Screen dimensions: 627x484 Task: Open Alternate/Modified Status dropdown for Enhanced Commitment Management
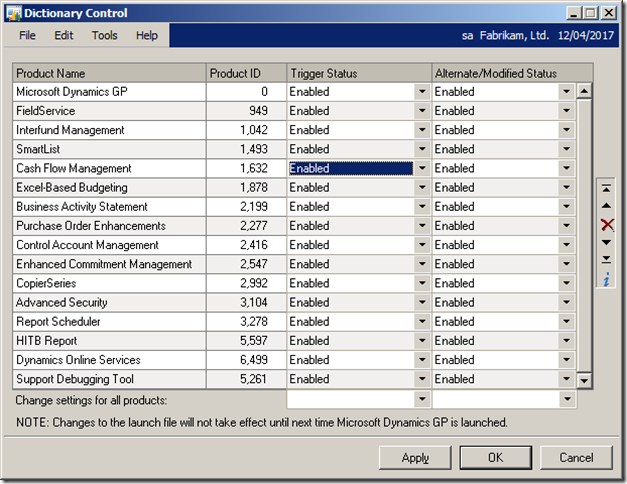[x=566, y=264]
